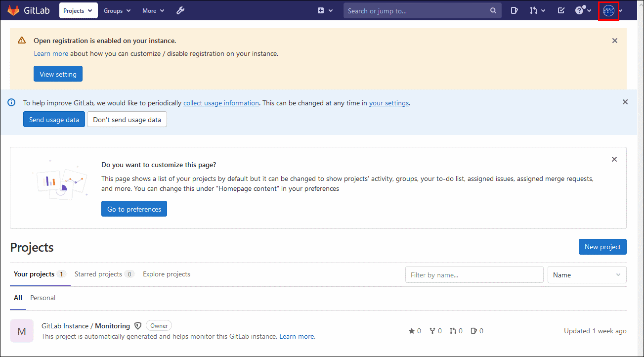Image resolution: width=644 pixels, height=357 pixels.
Task: Switch to Starred projects tab
Action: 104,274
